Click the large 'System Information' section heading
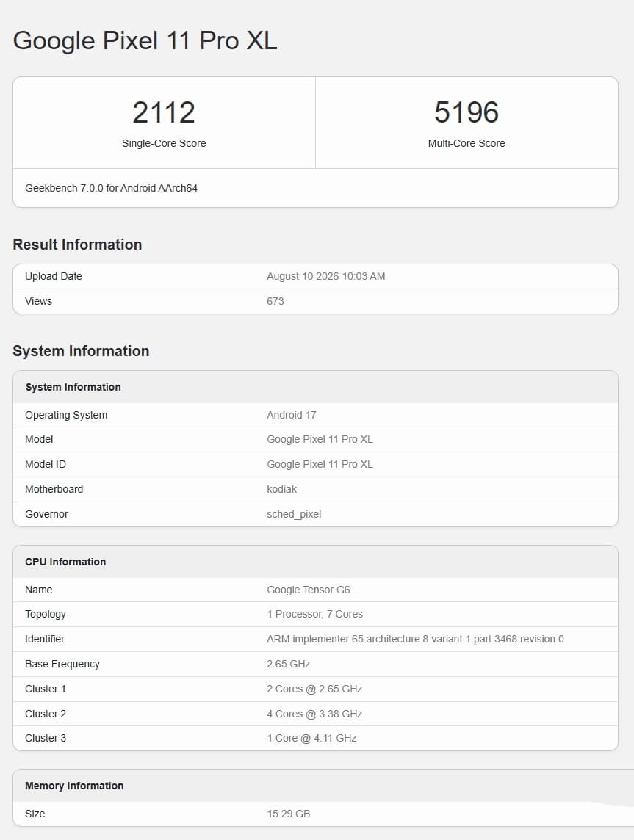The height and width of the screenshot is (840, 634). [x=81, y=351]
